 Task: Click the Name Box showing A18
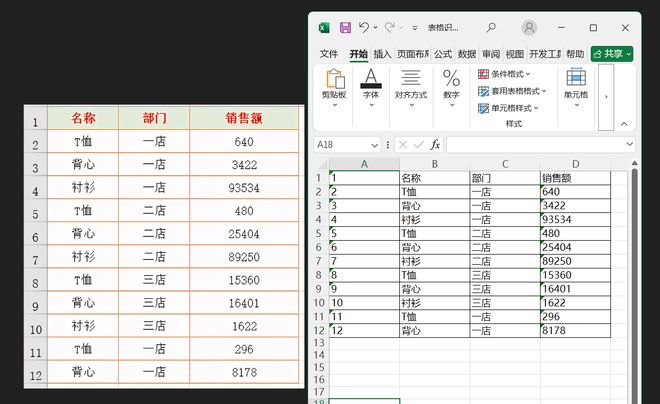[x=342, y=145]
